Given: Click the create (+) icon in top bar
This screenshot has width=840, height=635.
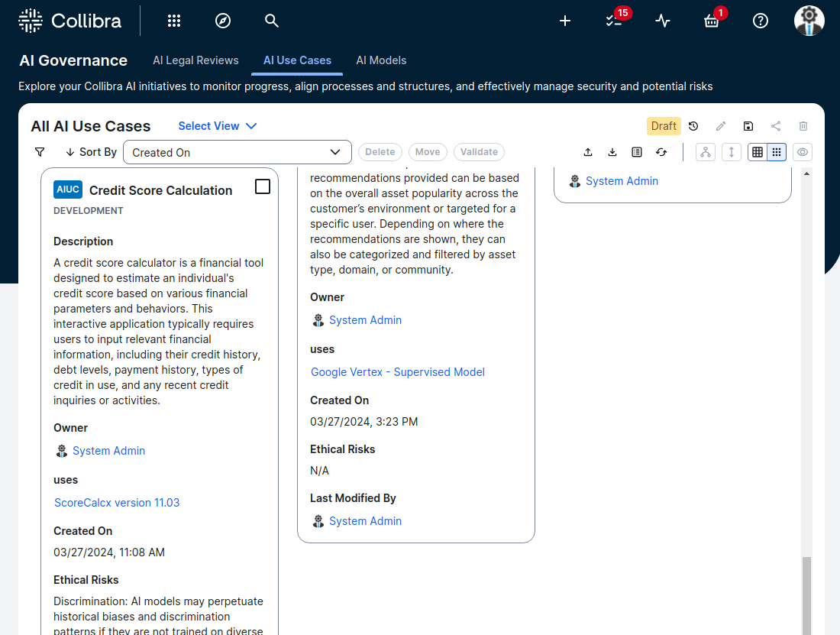Looking at the screenshot, I should (x=564, y=21).
